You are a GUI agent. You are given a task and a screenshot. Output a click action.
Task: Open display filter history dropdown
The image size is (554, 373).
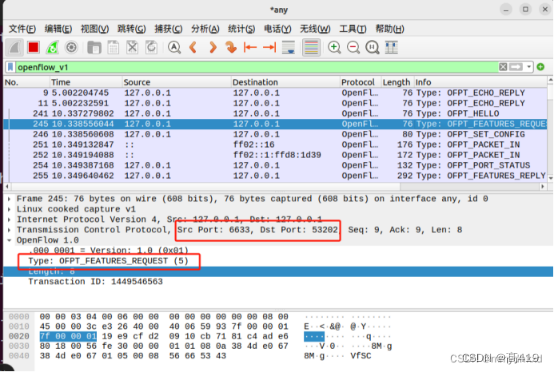click(529, 67)
